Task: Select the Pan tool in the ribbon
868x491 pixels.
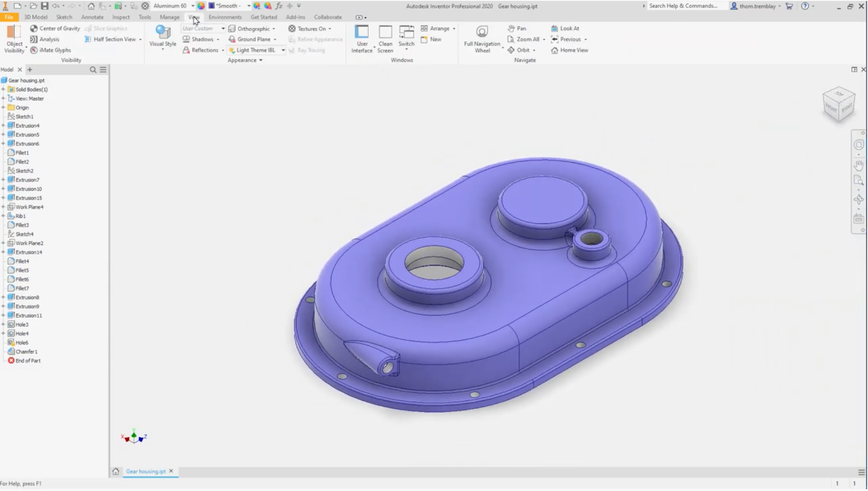Action: point(517,28)
